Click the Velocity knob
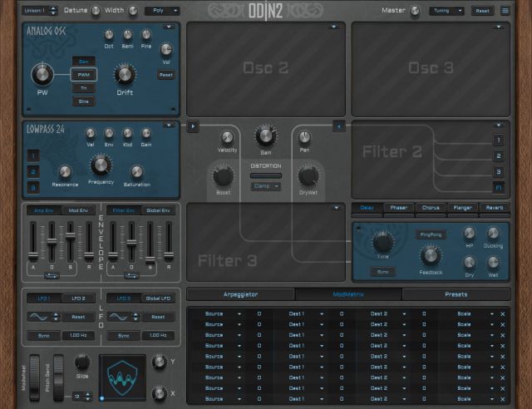Screen dimensions: 532x409 click(227, 137)
